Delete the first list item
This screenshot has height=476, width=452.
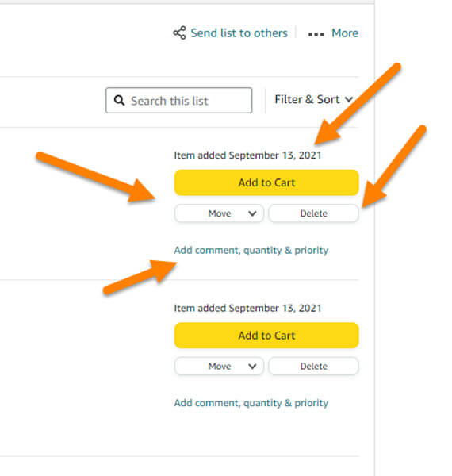point(313,213)
